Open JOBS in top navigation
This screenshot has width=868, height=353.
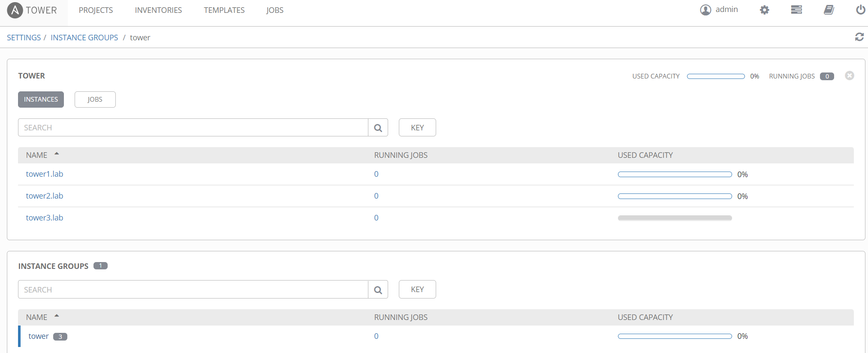pyautogui.click(x=275, y=10)
